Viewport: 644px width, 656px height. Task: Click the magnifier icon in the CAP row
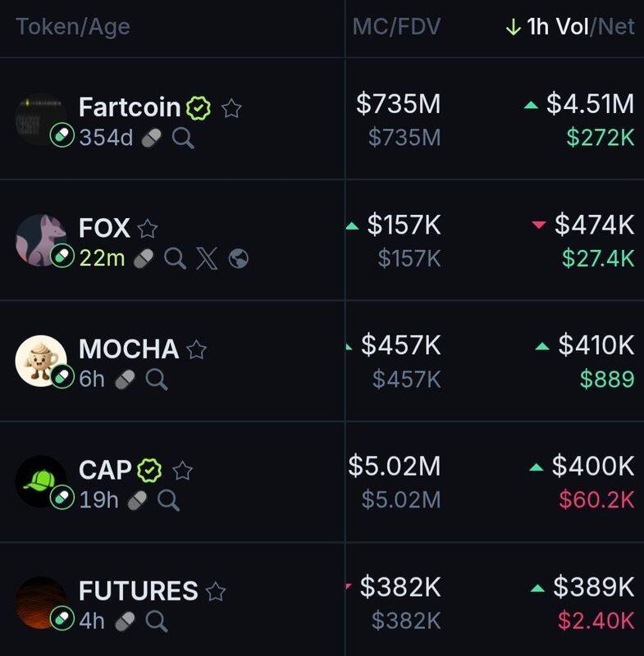tap(168, 500)
